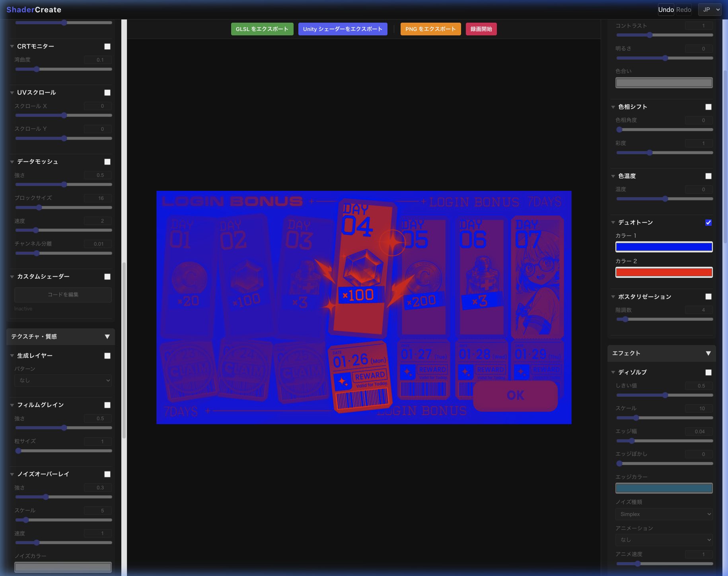Image resolution: width=728 pixels, height=576 pixels.
Task: Open the ノイズ種類 Simplex dropdown
Action: 664,514
